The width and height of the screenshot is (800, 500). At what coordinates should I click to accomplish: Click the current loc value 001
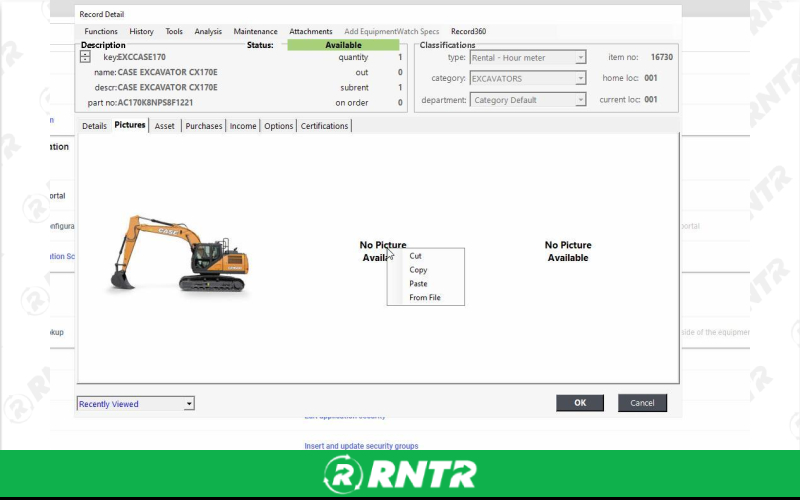point(651,99)
